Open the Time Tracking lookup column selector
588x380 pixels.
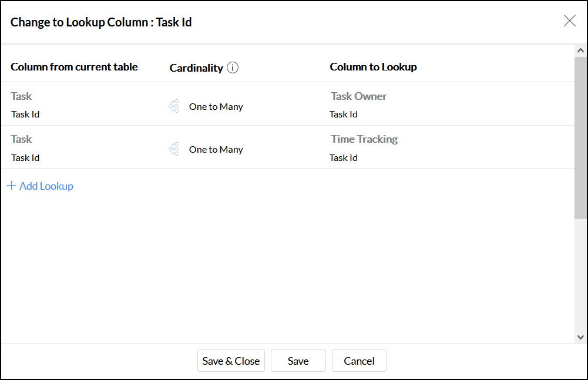pyautogui.click(x=364, y=139)
